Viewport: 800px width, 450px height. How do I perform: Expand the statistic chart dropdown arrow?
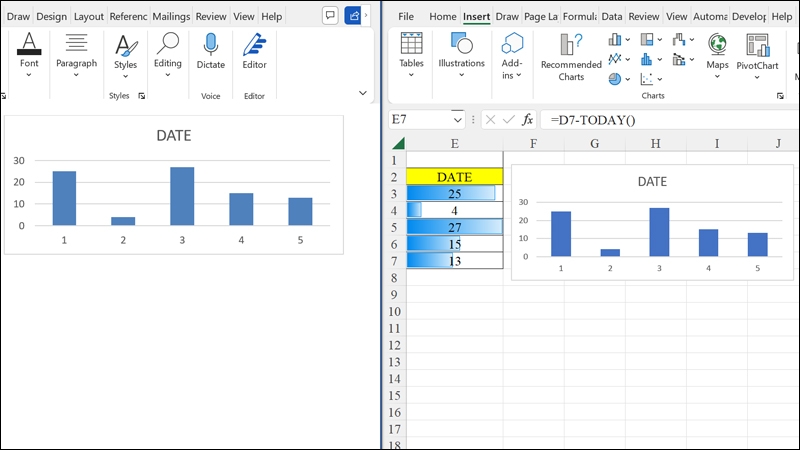660,60
